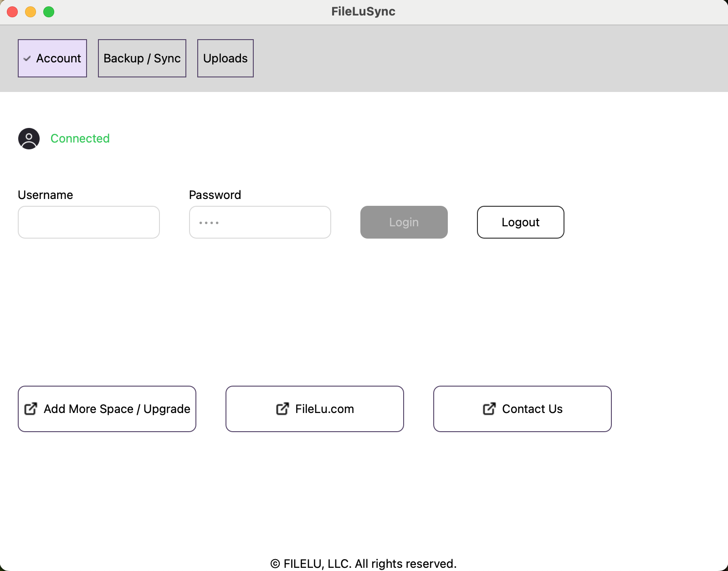Click the Connected status text
Screen dimensions: 728x571
point(80,138)
